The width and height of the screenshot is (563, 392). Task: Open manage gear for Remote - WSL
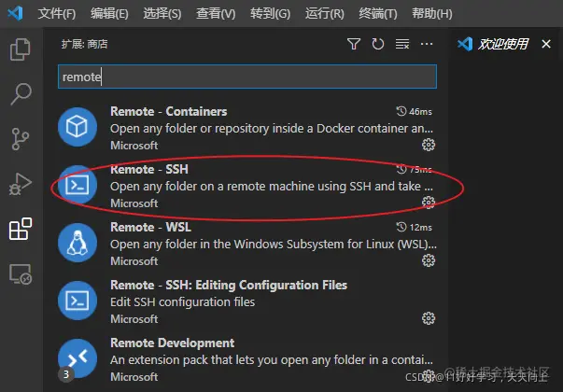pyautogui.click(x=428, y=260)
